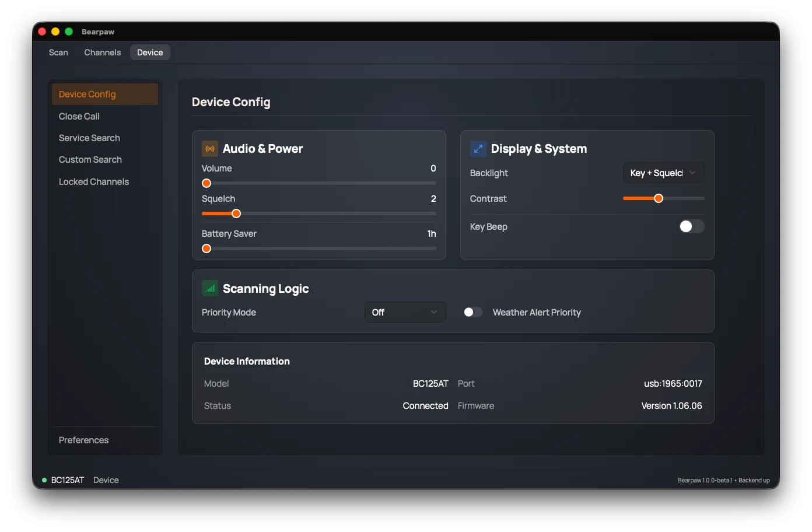Click the port value usb:1965:0017
This screenshot has width=812, height=532.
tap(673, 383)
